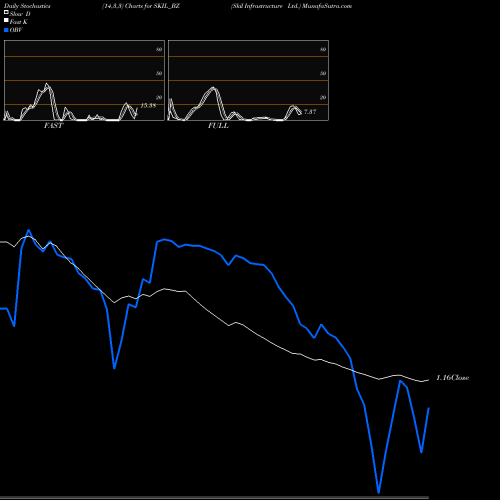This screenshot has height=500, width=500.
Task: Click the Slow D legend swatch
Action: [6, 13]
